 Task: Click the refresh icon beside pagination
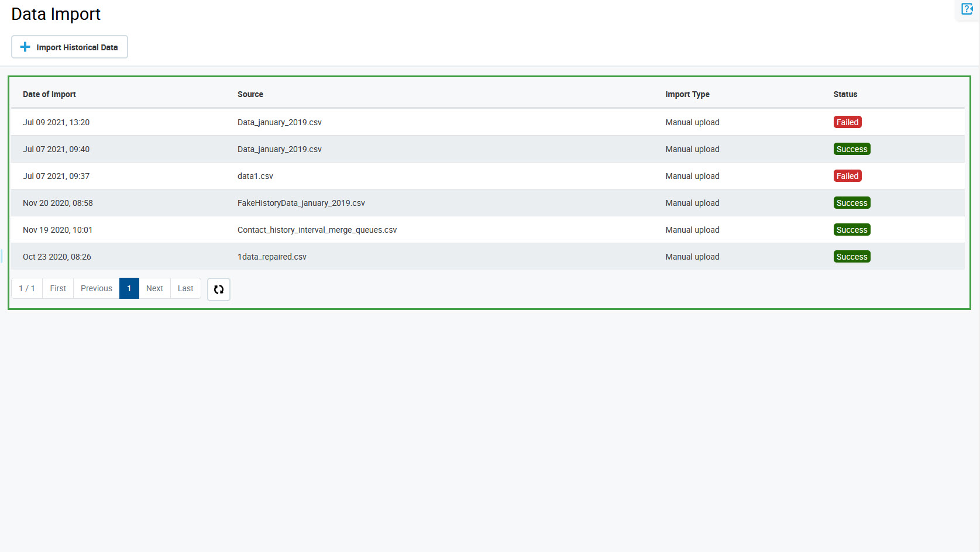coord(219,289)
